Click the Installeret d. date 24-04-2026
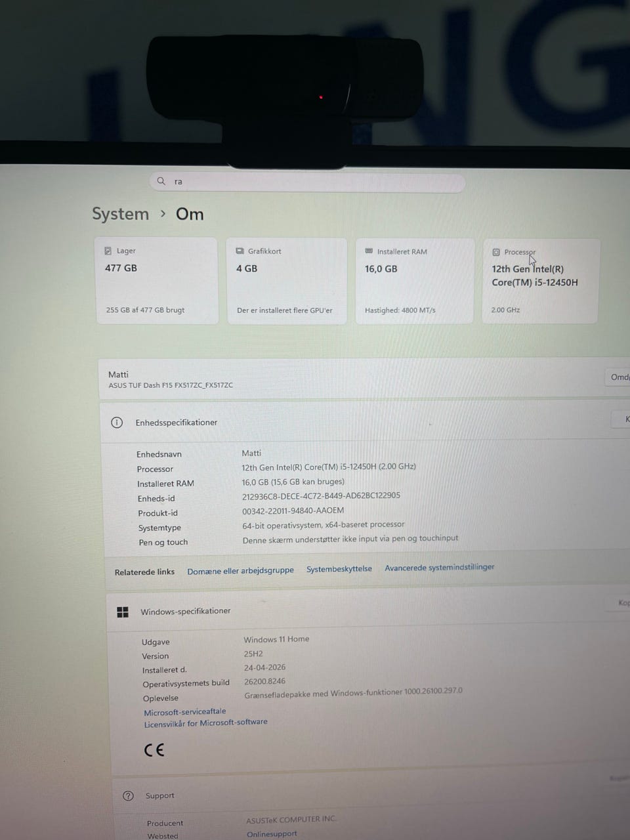630x840 pixels. tap(265, 667)
